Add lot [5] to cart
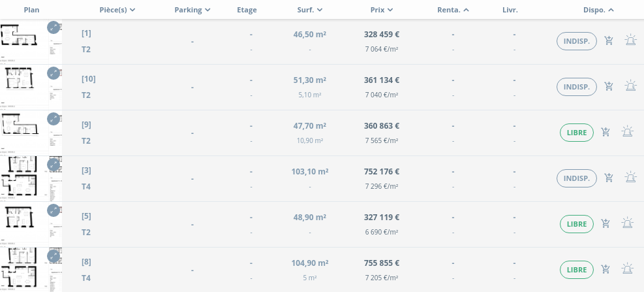 pyautogui.click(x=606, y=223)
